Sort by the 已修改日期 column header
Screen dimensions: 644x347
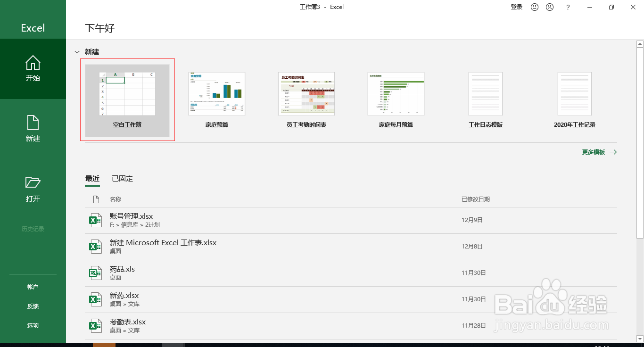pos(476,199)
